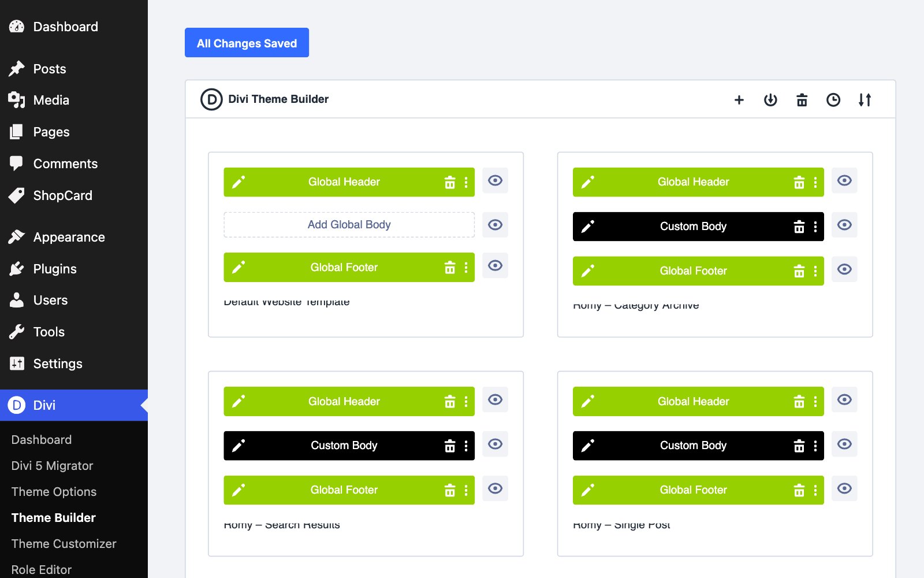Toggle Global Header visibility in Default Website Template
The image size is (924, 578).
click(495, 180)
